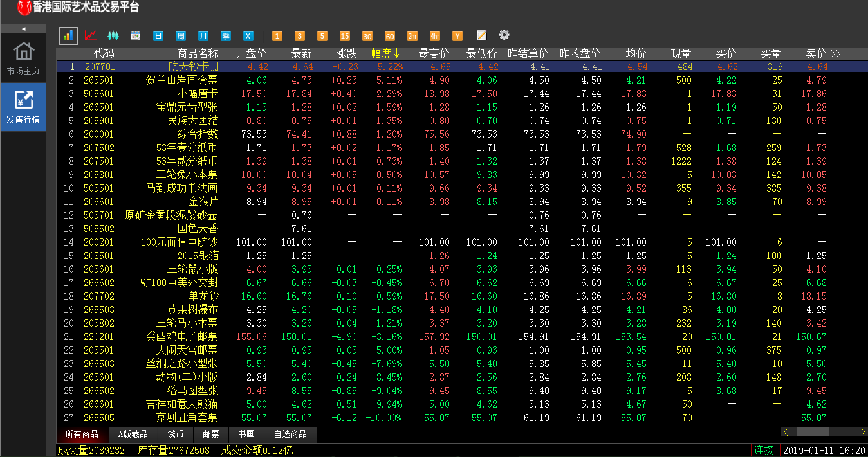Open the red line chart view
The height and width of the screenshot is (457, 868).
[91, 36]
